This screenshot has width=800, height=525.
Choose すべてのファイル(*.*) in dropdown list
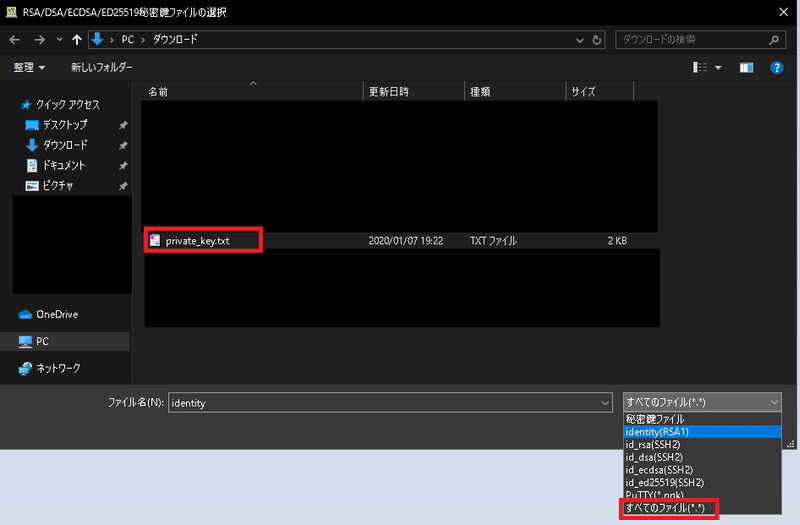pos(702,508)
